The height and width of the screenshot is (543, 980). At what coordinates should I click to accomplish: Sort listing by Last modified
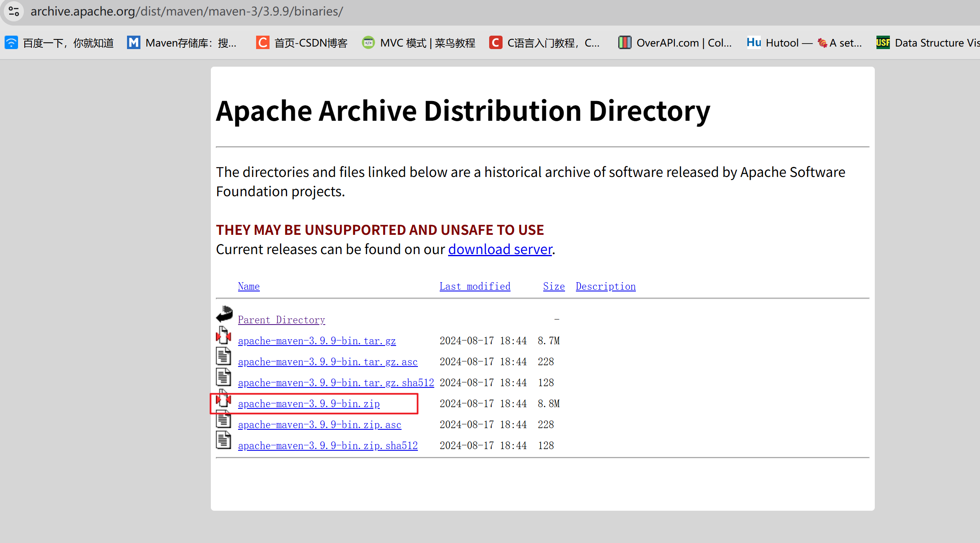[x=474, y=286]
